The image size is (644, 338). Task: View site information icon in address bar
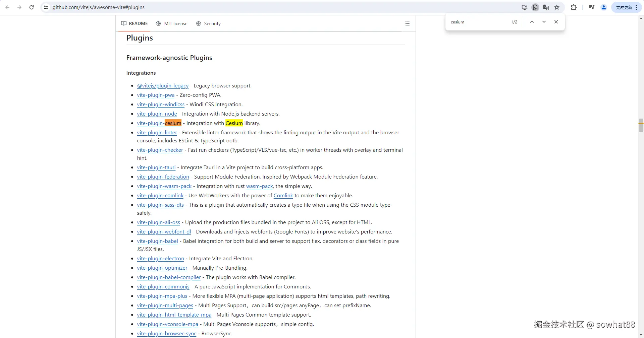46,7
